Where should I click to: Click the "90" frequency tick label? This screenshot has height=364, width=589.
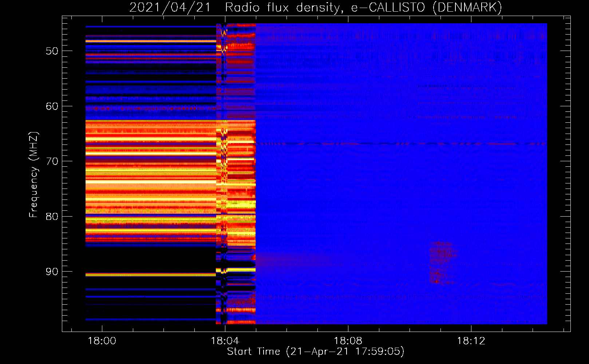click(x=52, y=272)
